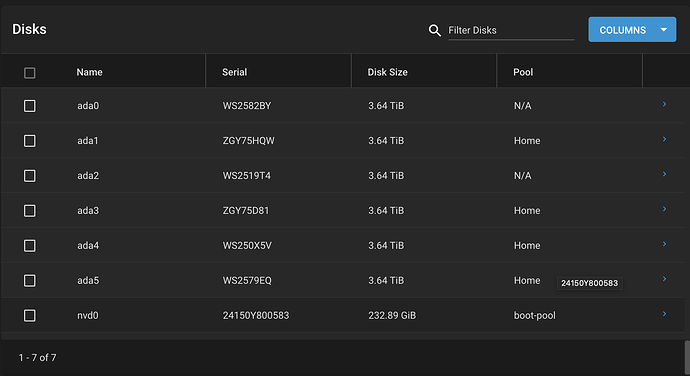Viewport: 690px width, 376px height.
Task: Click the Disks page title
Action: click(29, 29)
